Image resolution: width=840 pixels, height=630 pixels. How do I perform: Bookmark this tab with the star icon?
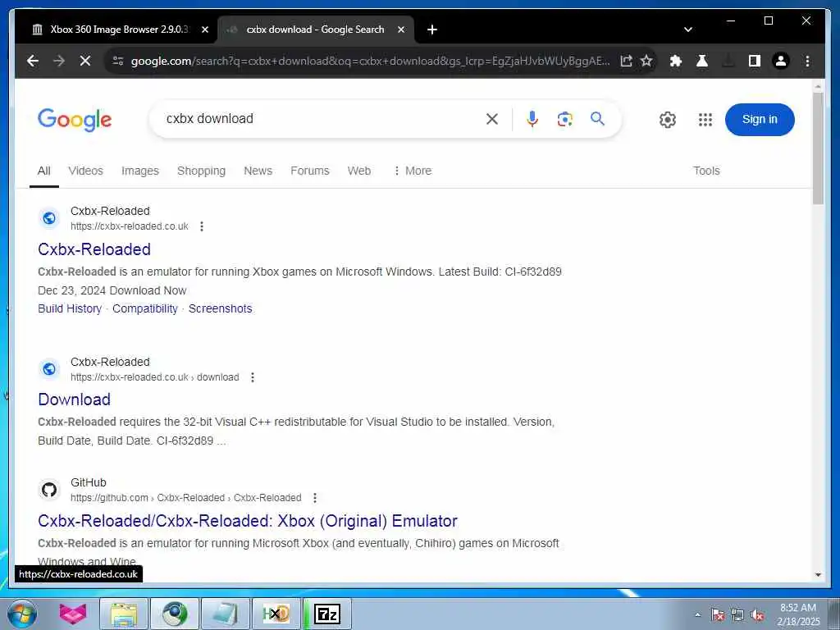[646, 61]
